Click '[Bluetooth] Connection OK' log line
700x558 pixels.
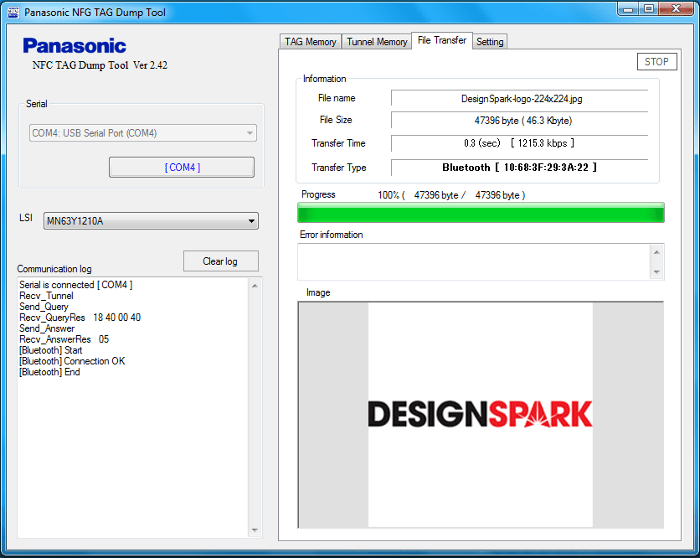pos(72,361)
